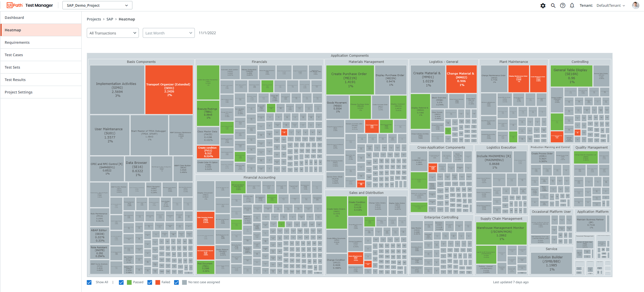Click the UiPath Test Manager logo
The width and height of the screenshot is (644, 292).
point(30,5)
